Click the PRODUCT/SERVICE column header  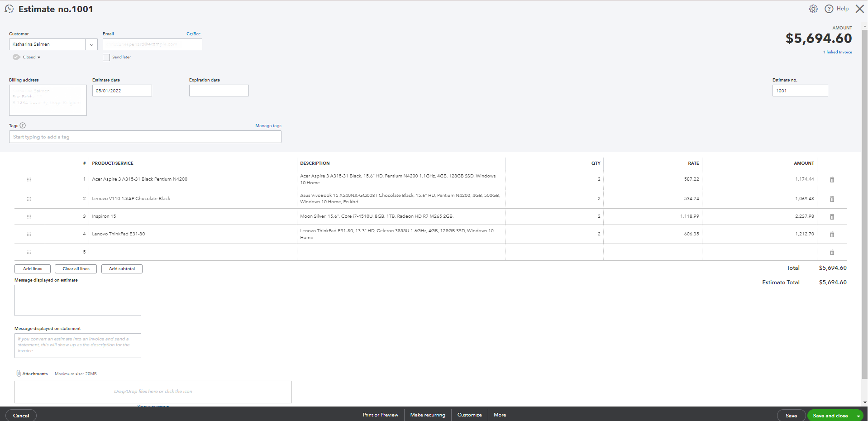[113, 163]
